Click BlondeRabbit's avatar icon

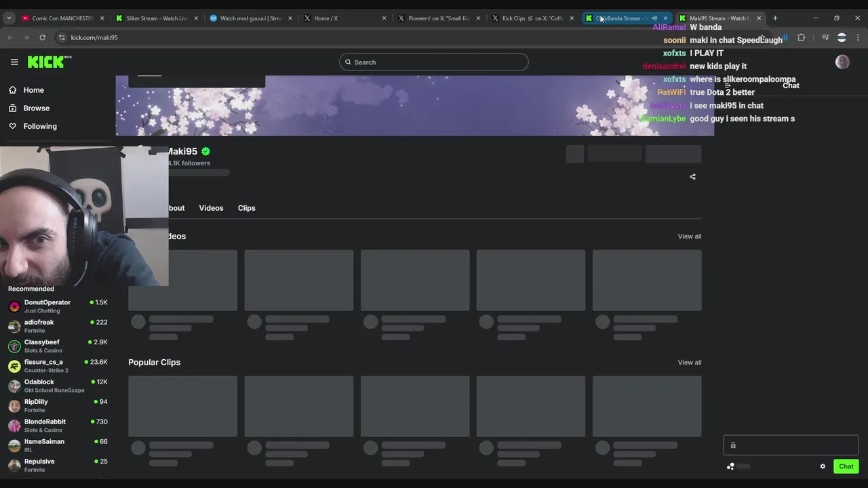pyautogui.click(x=14, y=426)
